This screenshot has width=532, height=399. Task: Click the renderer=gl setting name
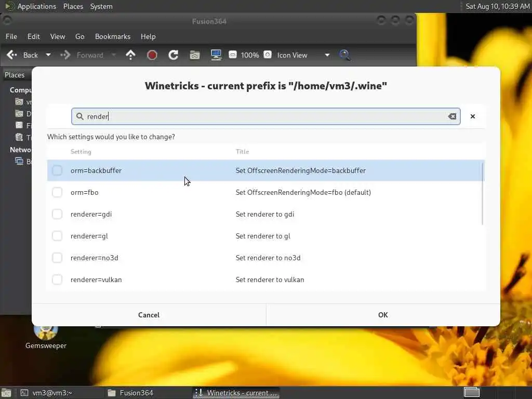coord(89,236)
